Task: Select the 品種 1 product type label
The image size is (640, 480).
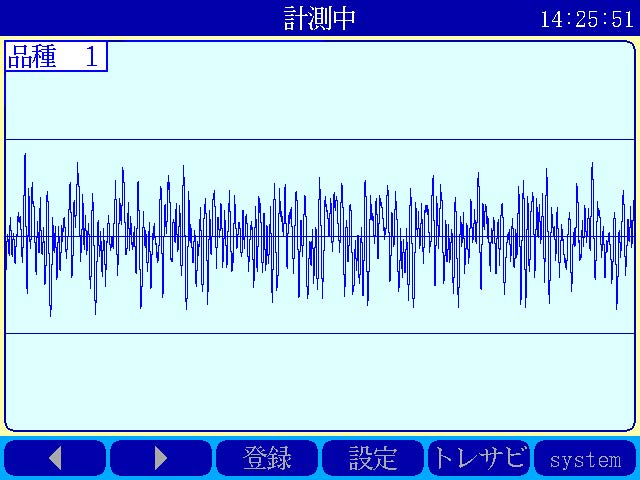Action: 56,56
